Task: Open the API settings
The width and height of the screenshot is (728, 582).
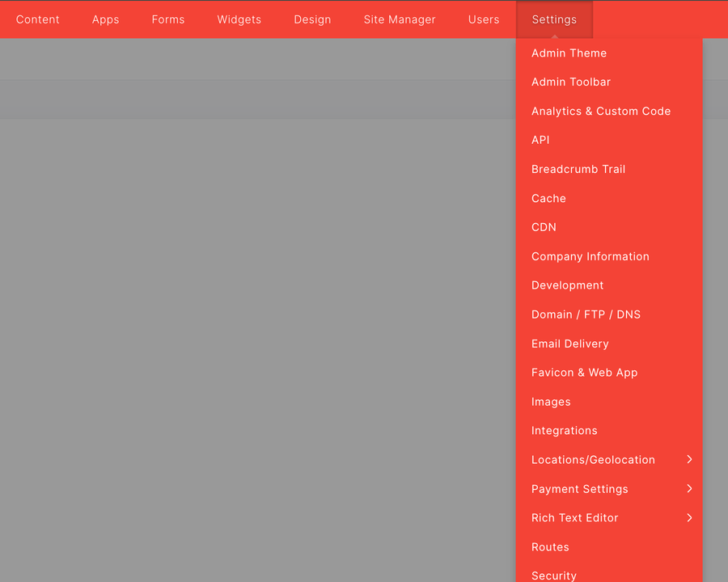Action: click(609, 140)
